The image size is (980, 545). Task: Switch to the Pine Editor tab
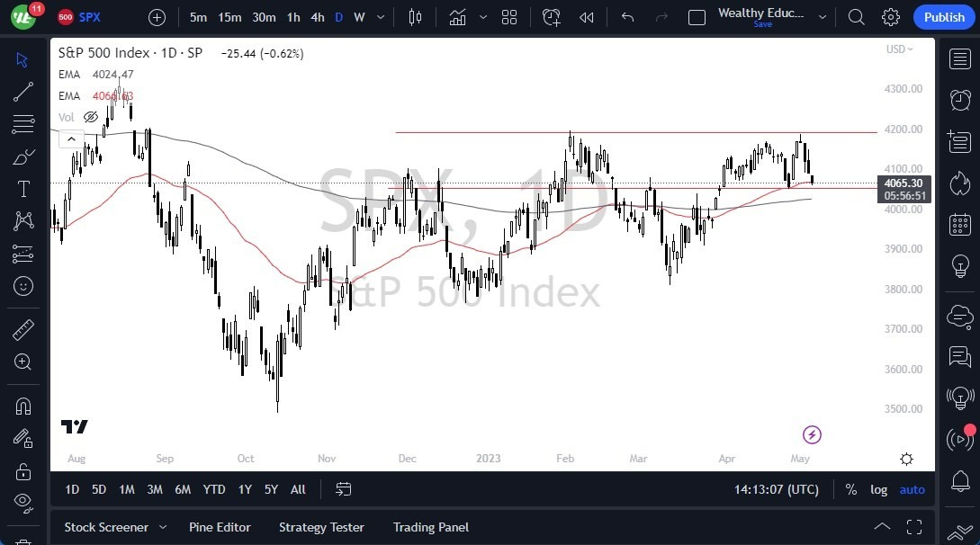220,527
